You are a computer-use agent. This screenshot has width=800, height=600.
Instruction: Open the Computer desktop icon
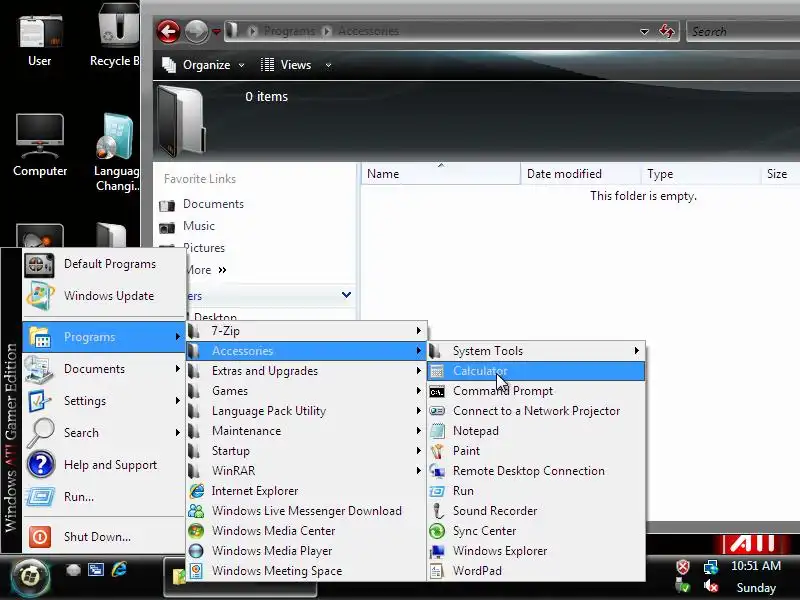coord(40,145)
